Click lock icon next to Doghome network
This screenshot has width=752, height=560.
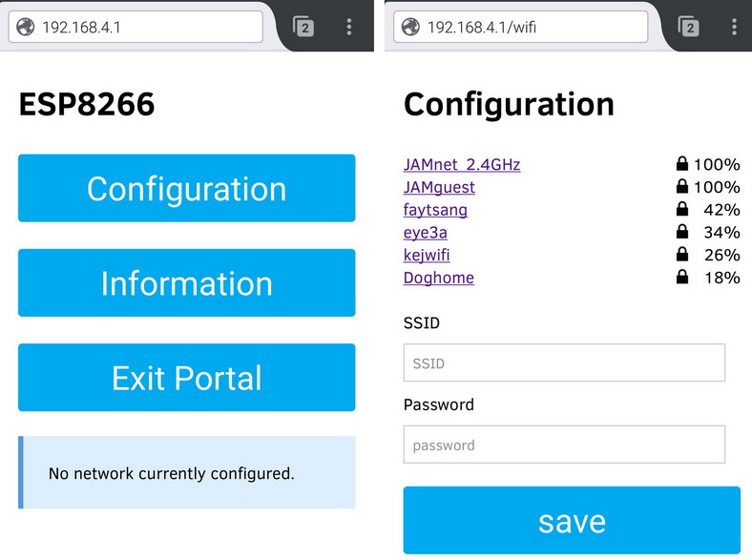[x=682, y=278]
